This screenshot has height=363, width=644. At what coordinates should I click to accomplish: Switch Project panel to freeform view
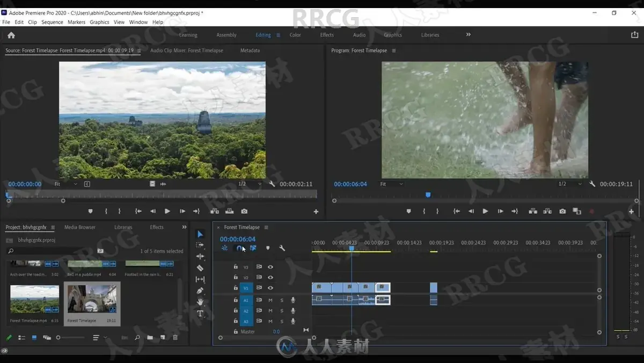(47, 338)
